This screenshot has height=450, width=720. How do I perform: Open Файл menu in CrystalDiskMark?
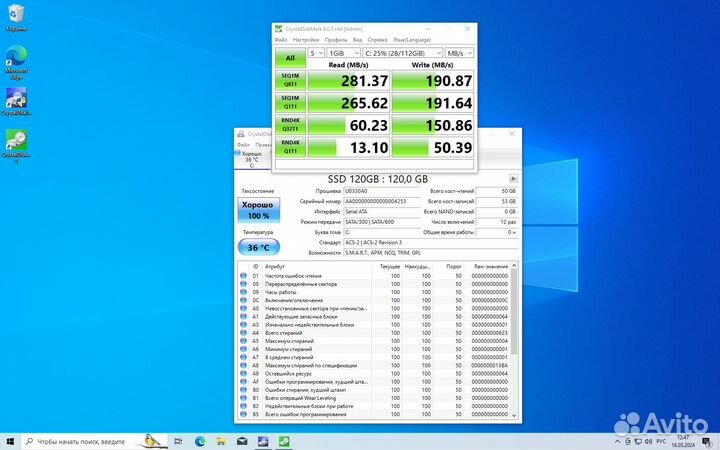(281, 40)
